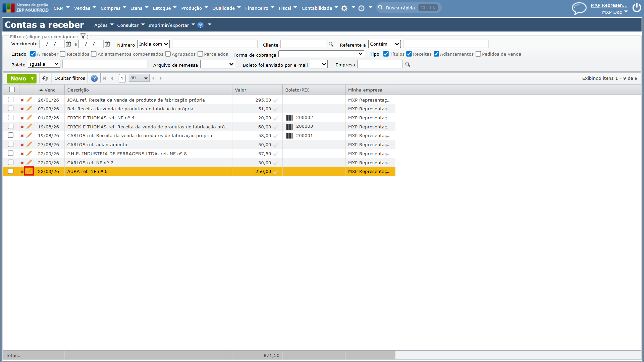Screen dimensions: 644x362
Task: Open calendar picker for Vencimento end date
Action: [107, 44]
